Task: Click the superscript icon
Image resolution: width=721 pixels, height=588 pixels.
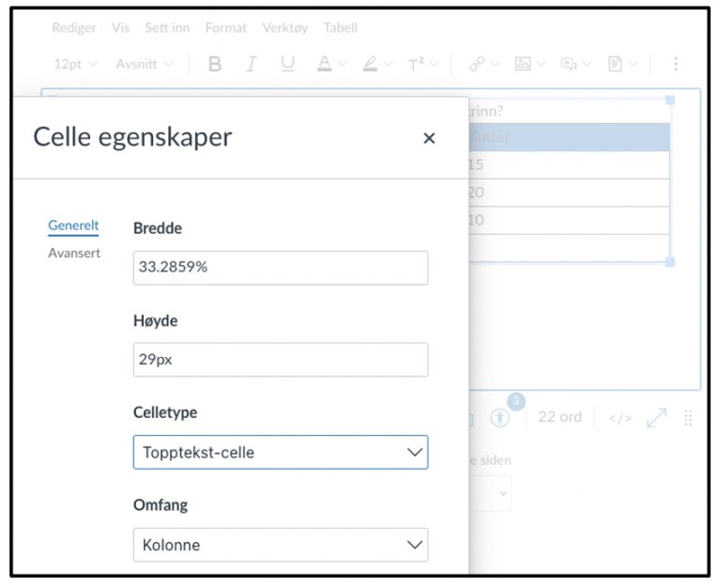Action: [x=416, y=64]
